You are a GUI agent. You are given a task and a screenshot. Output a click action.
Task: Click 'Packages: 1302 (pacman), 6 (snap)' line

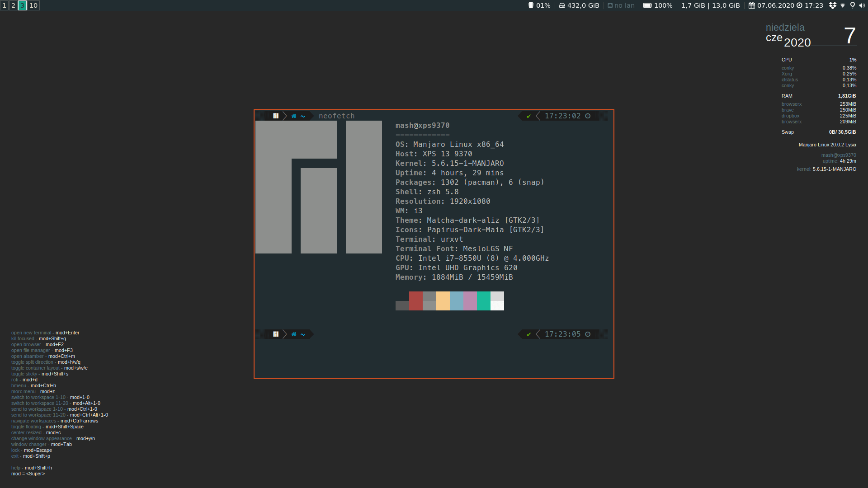click(470, 183)
